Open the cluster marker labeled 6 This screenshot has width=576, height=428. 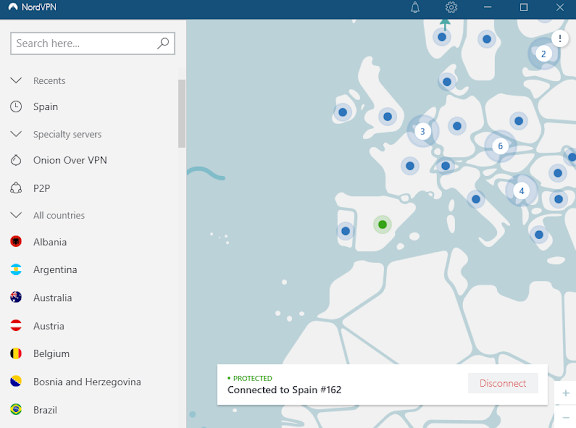(x=500, y=146)
